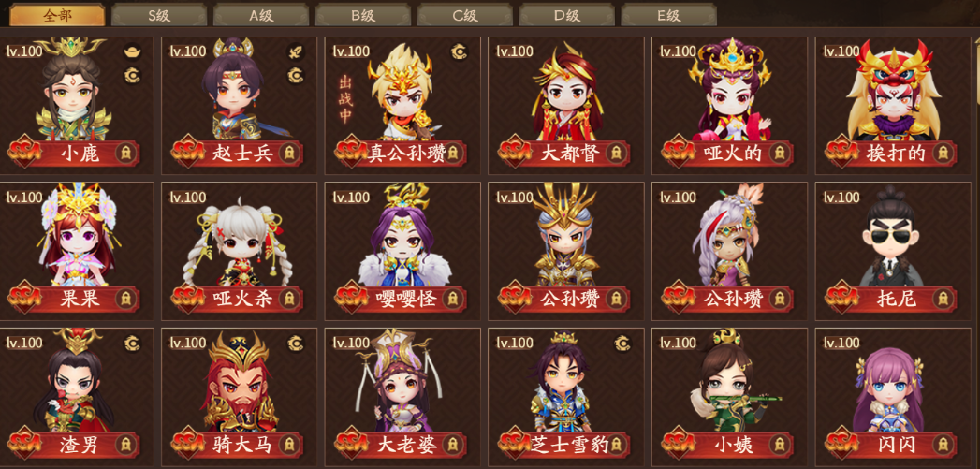Screen dimensions: 980x469
Task: Toggle the lock icon on 赵士兵 card
Action: click(x=289, y=153)
